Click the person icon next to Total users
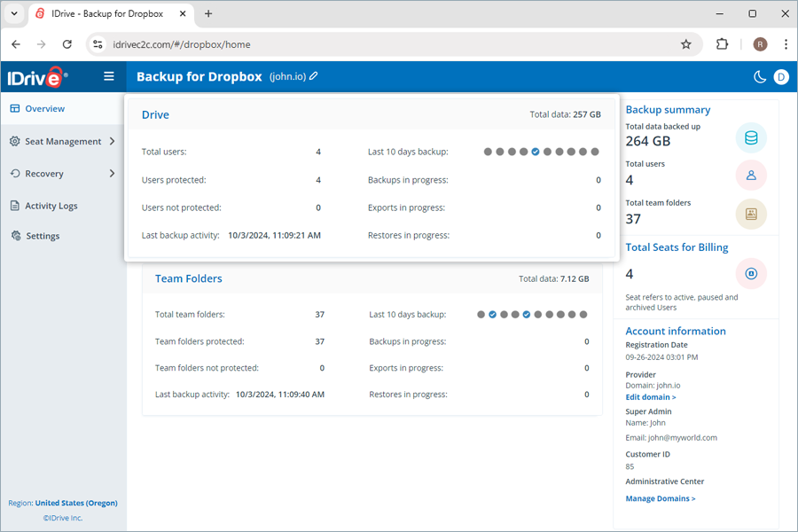 click(x=751, y=175)
